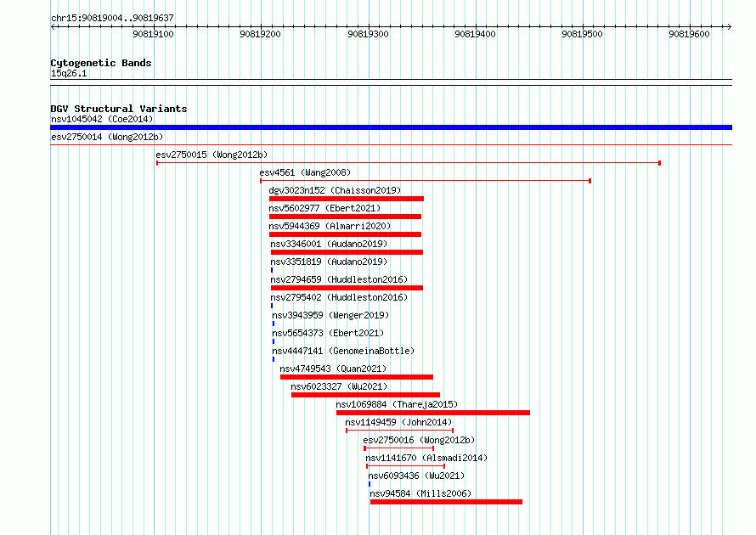Click the ruler's left arrow end

[x=53, y=26]
